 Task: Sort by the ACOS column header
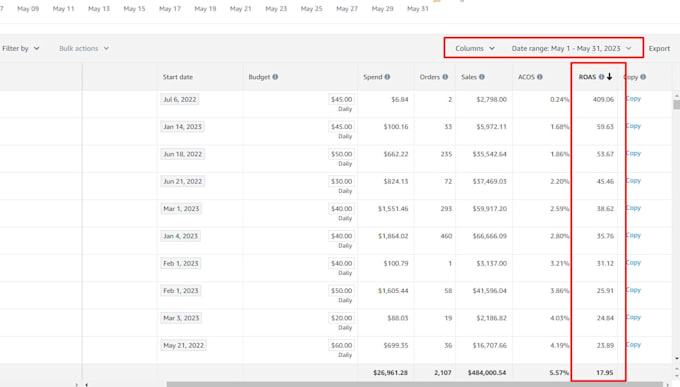click(x=526, y=77)
